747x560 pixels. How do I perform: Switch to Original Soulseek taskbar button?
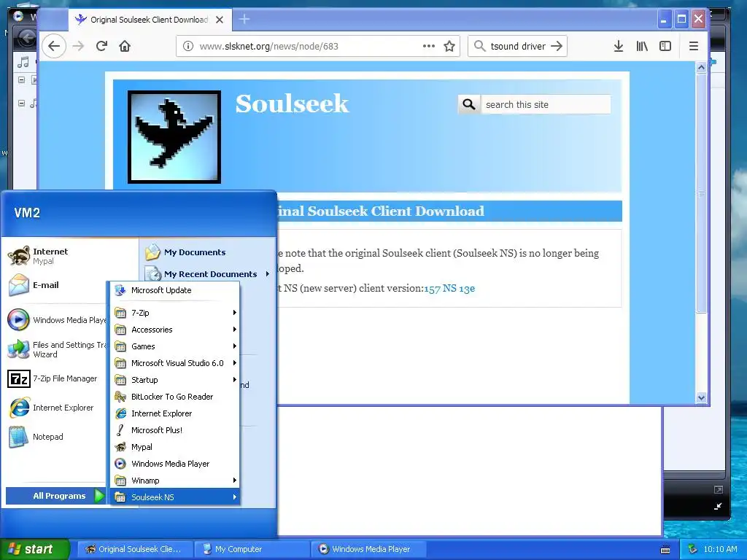pos(135,549)
